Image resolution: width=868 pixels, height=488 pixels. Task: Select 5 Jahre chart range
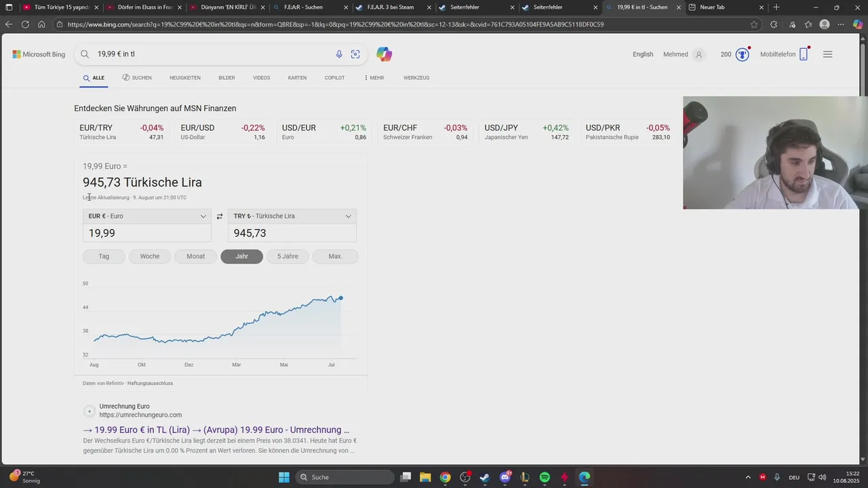click(288, 256)
